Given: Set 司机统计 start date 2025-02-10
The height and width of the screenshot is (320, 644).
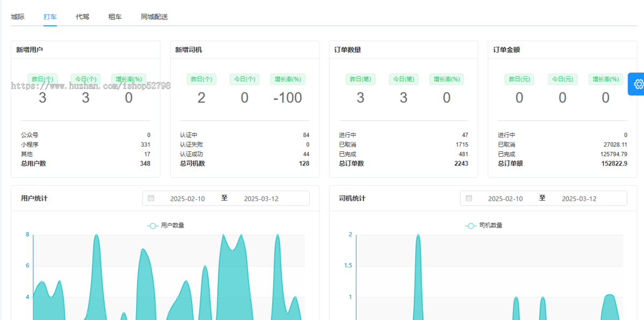Looking at the screenshot, I should point(505,199).
